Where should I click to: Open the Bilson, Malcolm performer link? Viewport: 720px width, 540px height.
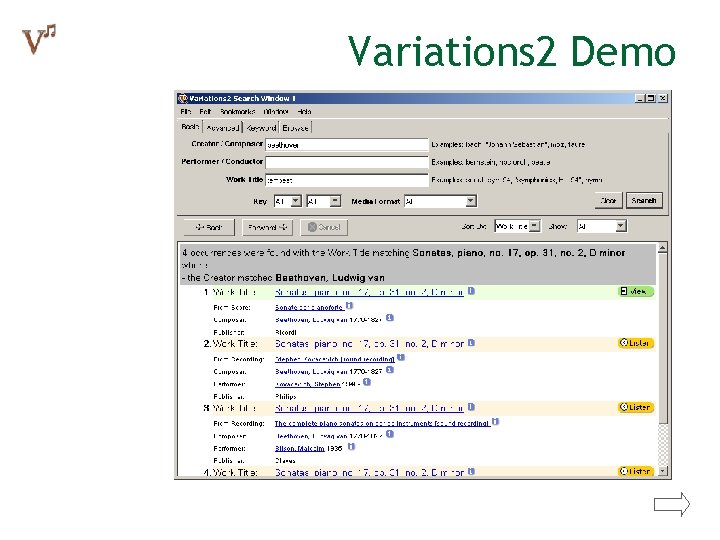[x=300, y=448]
